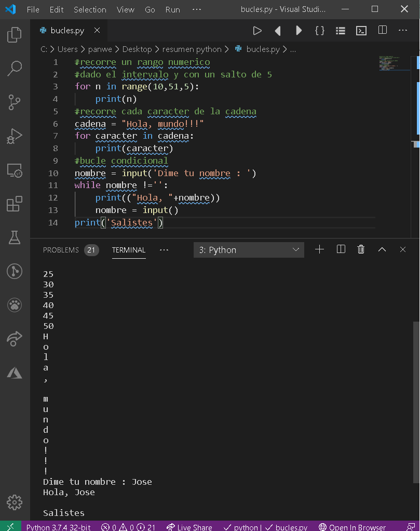Split the editor to the right
Image resolution: width=420 pixels, height=531 pixels.
click(x=383, y=30)
